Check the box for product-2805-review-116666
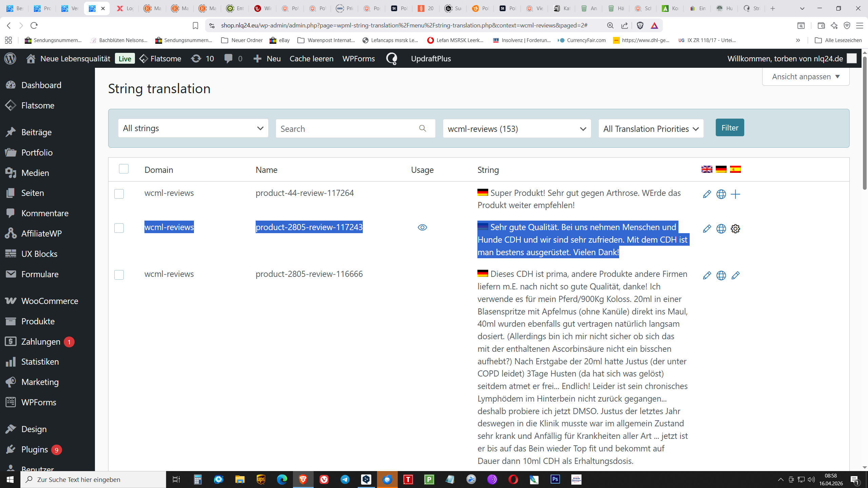868x488 pixels. point(119,275)
